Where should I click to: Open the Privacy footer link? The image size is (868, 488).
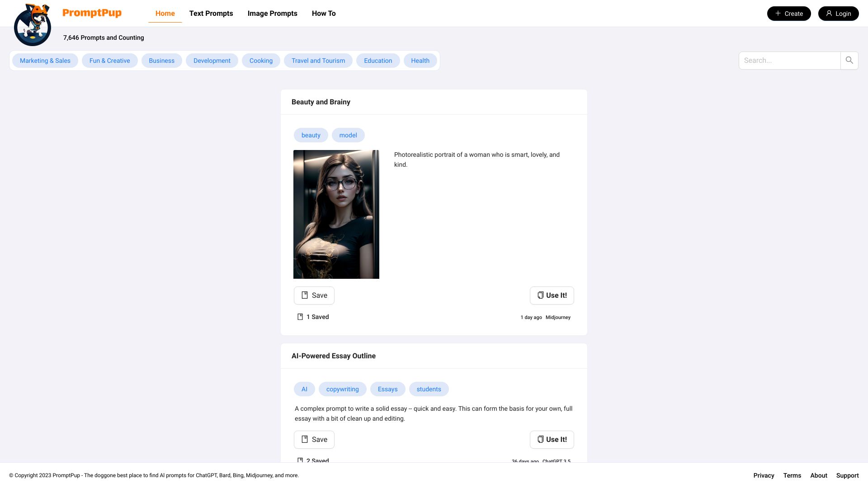[764, 475]
